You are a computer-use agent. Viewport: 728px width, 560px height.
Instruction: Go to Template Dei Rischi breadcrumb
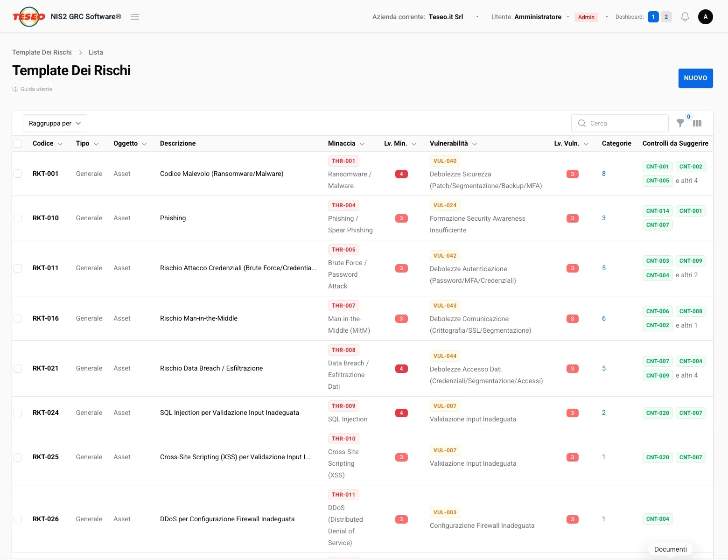[x=42, y=52]
